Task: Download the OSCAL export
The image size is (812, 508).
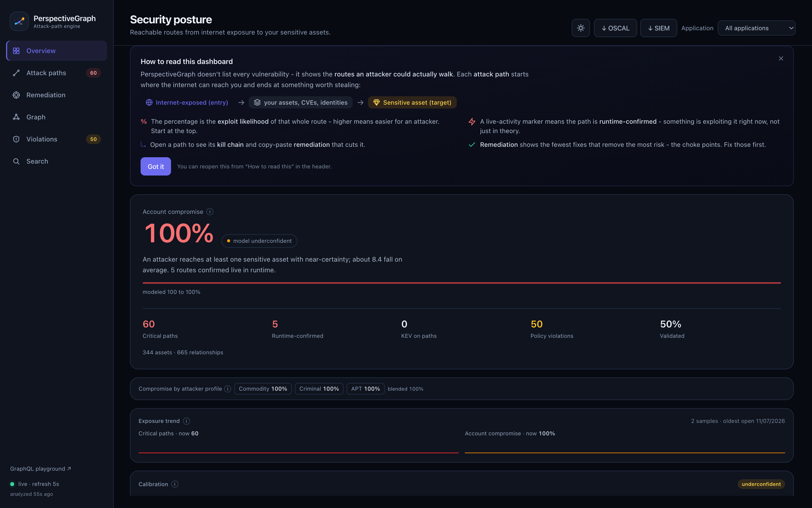Action: click(615, 28)
